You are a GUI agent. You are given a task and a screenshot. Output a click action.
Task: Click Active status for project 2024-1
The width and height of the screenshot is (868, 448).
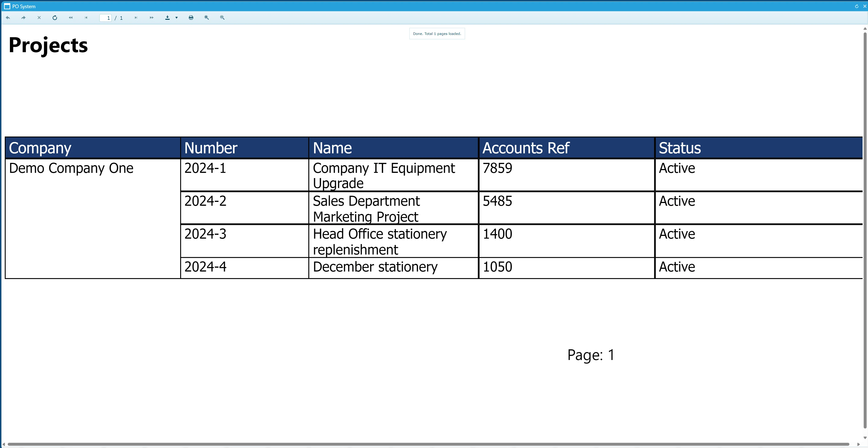point(759,175)
